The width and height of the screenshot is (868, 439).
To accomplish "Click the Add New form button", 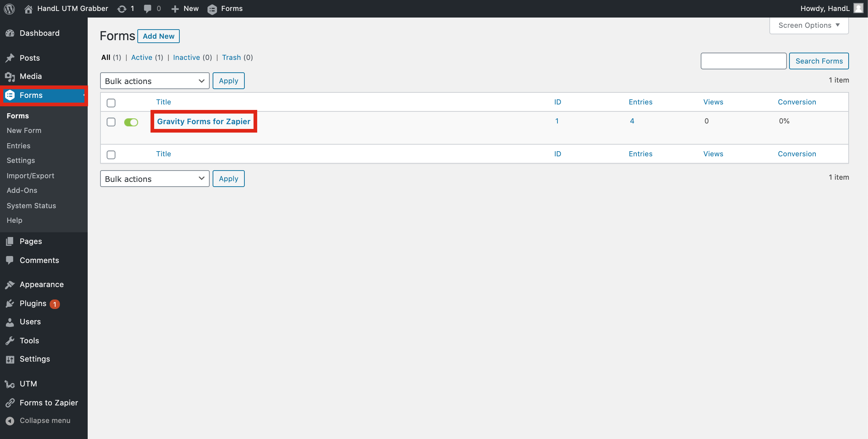I will 159,36.
